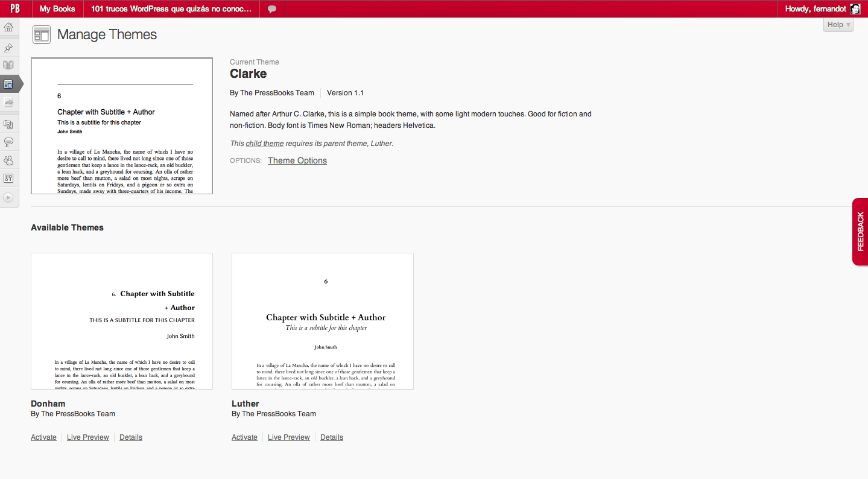Open Live Preview for Luther theme
Screen dimensions: 868x479
289,437
